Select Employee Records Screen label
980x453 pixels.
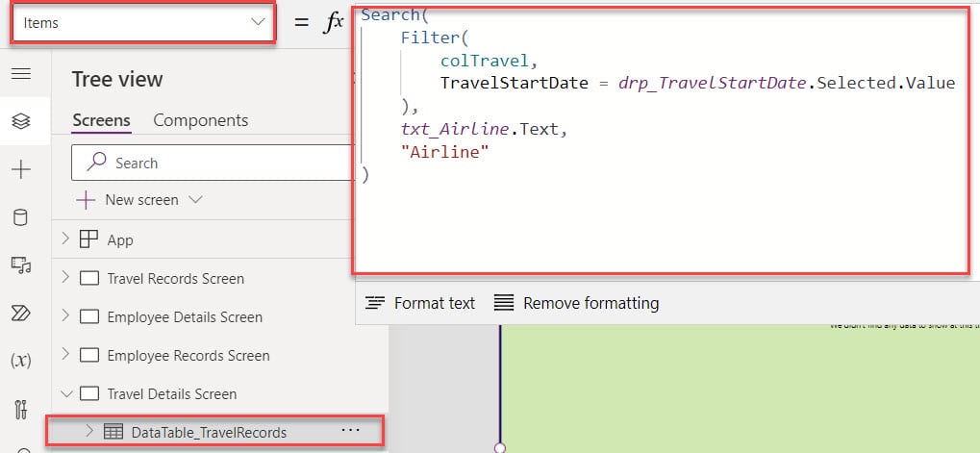pos(188,356)
